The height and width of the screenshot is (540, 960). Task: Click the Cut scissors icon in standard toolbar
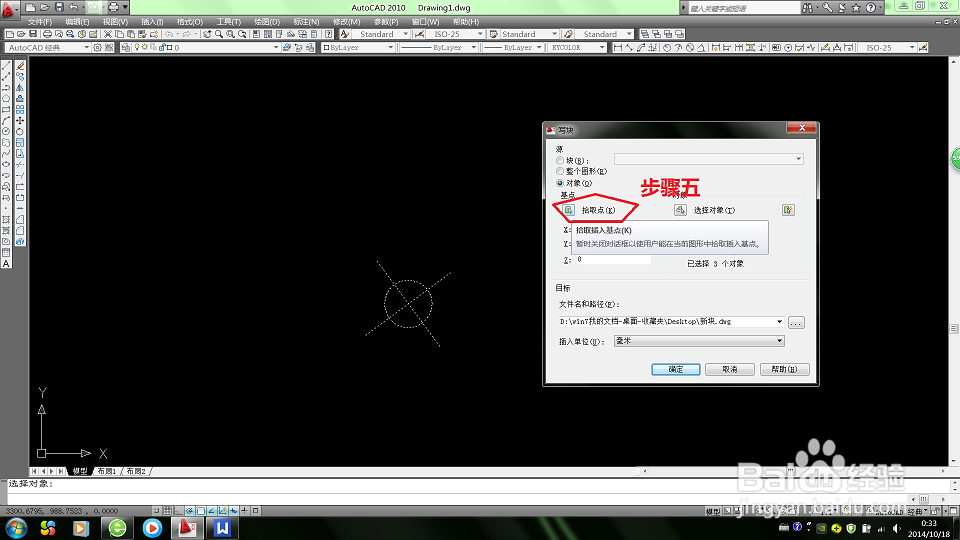click(108, 34)
